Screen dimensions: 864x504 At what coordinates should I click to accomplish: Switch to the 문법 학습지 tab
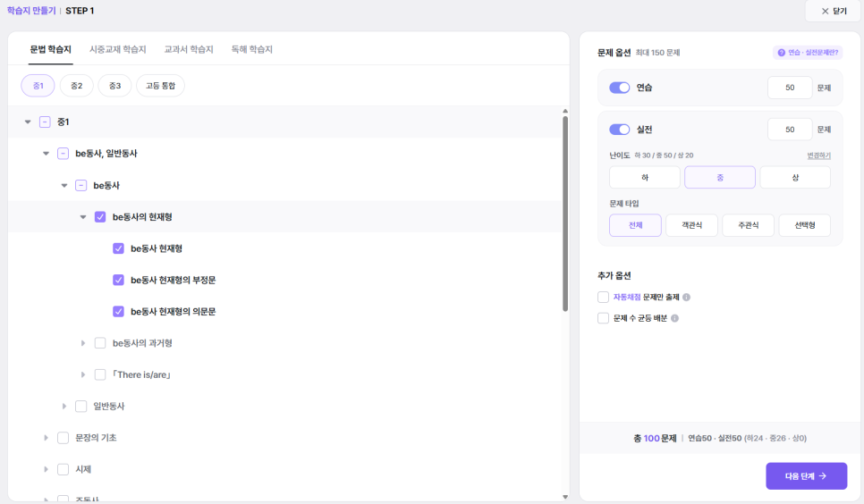click(51, 49)
